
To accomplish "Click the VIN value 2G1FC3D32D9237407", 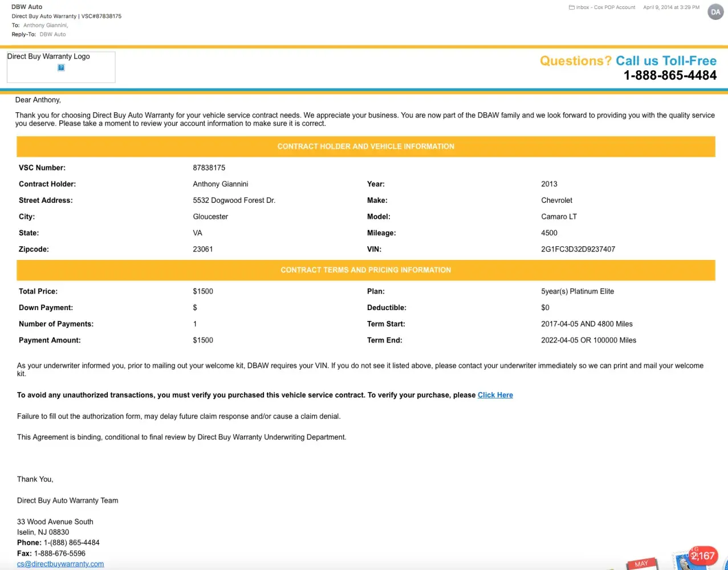I will (x=577, y=249).
